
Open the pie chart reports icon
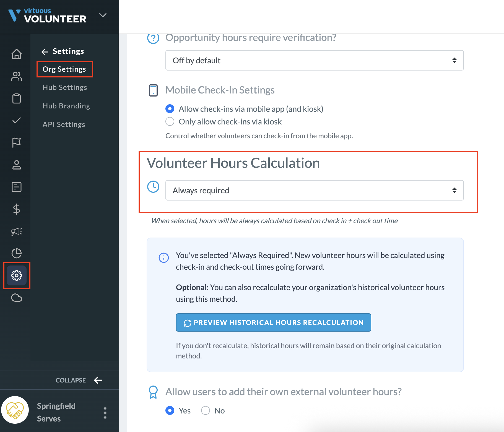(x=17, y=253)
